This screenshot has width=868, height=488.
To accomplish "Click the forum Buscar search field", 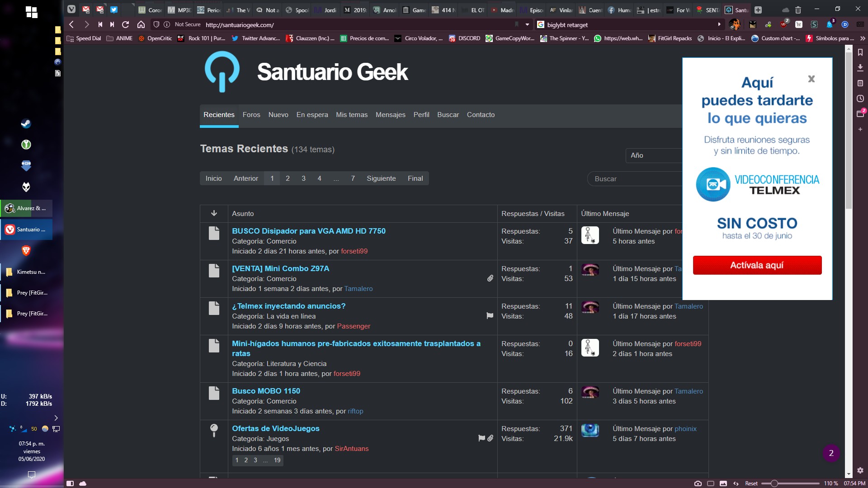I will pyautogui.click(x=634, y=179).
